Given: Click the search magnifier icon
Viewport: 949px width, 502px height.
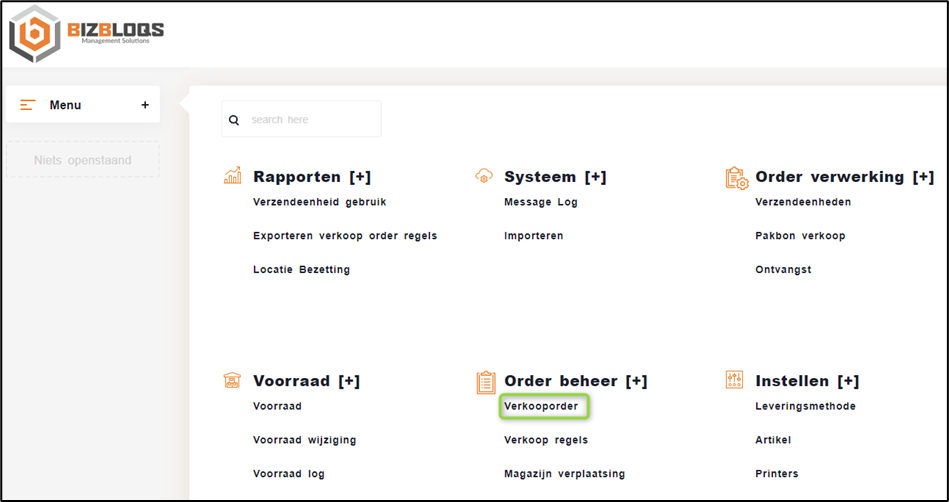Looking at the screenshot, I should click(234, 120).
